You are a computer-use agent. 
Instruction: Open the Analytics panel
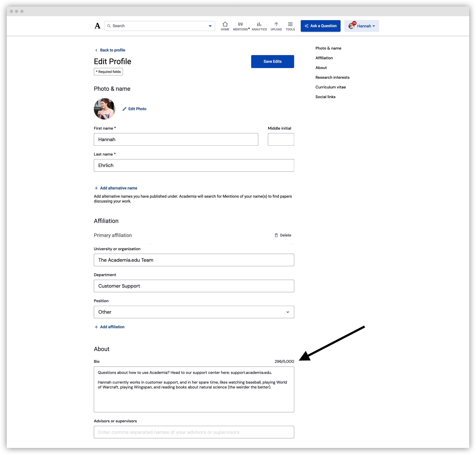[x=259, y=24]
